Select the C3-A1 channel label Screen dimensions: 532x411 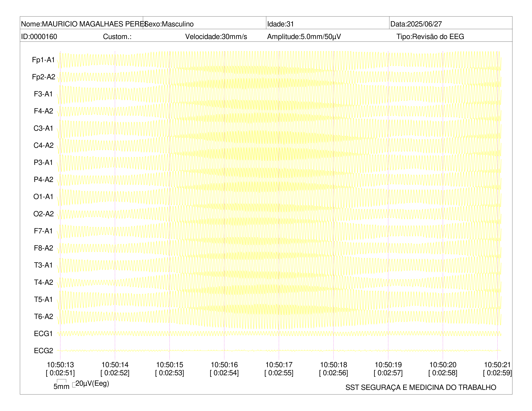43,128
